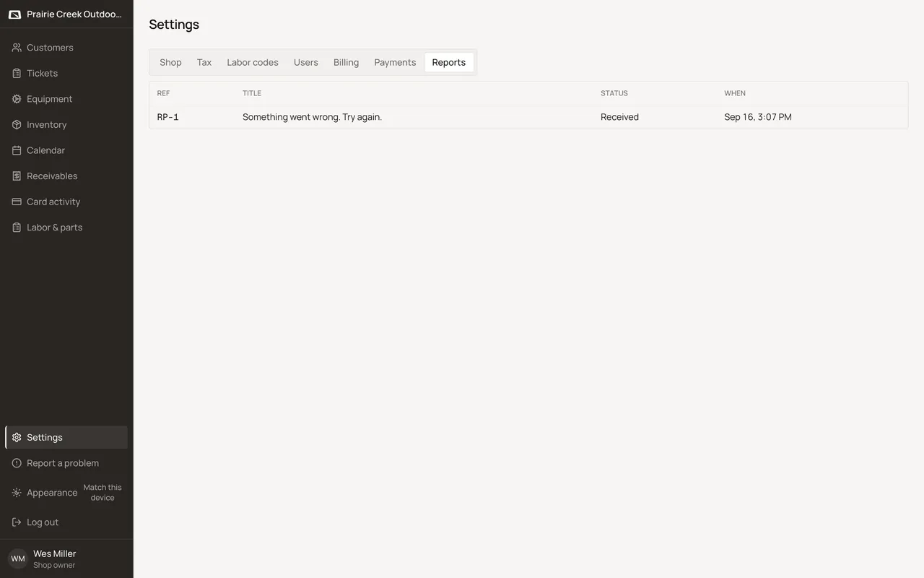Click the Labor & parts clipboard icon
The height and width of the screenshot is (578, 924).
pos(17,227)
